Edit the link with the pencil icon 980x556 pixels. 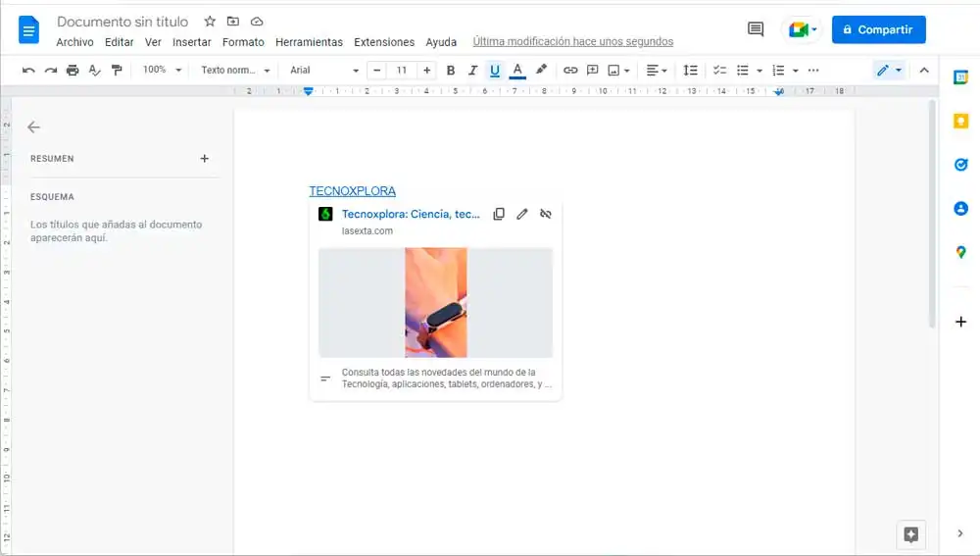522,214
